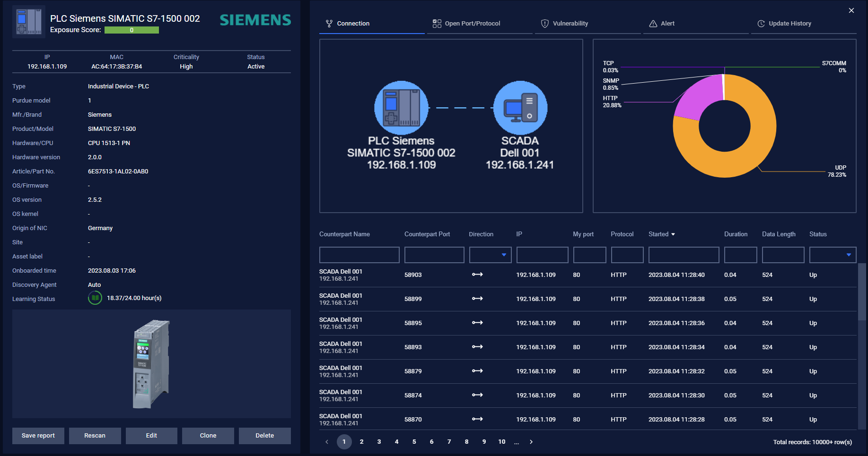Click the UDP 78.23% chart label
Screen dimensions: 868x456
837,171
